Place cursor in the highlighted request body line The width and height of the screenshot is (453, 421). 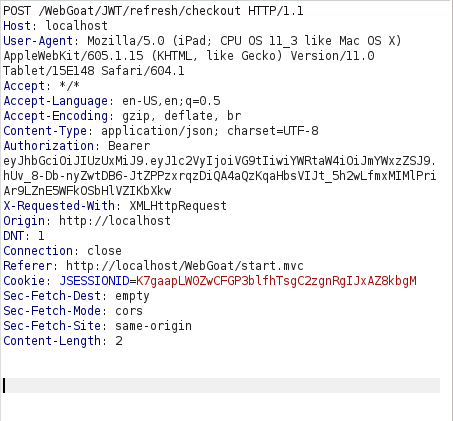[x=221, y=386]
